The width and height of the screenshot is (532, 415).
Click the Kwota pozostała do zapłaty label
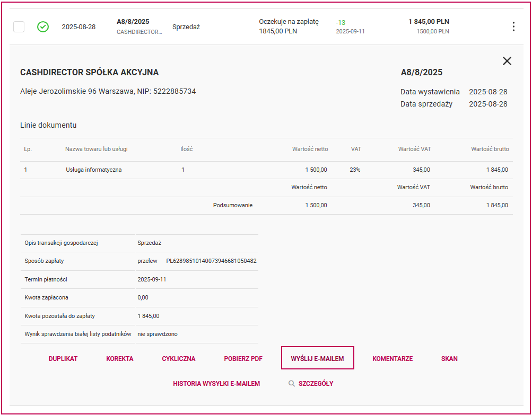pyautogui.click(x=60, y=316)
